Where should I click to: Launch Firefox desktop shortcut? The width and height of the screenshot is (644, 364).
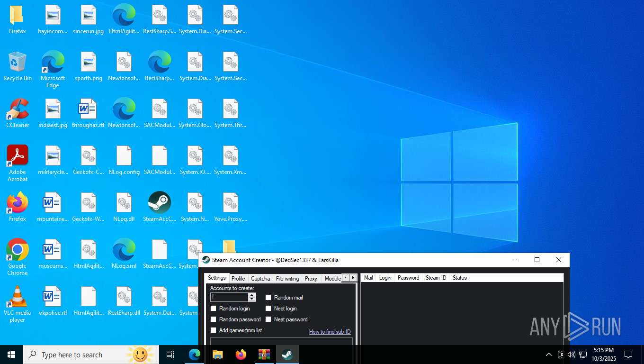coord(18,208)
